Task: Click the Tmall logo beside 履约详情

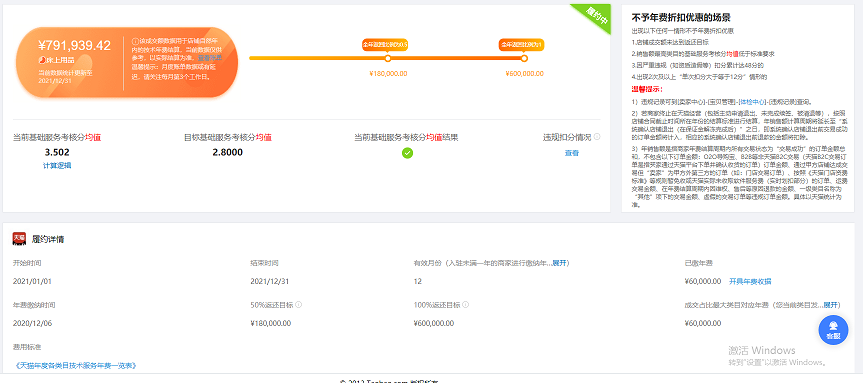Action: [20, 239]
